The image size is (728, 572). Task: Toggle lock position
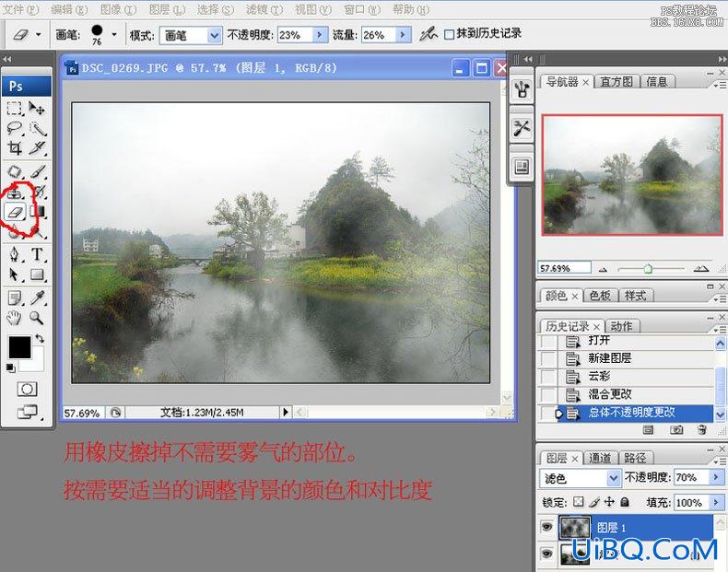(609, 502)
